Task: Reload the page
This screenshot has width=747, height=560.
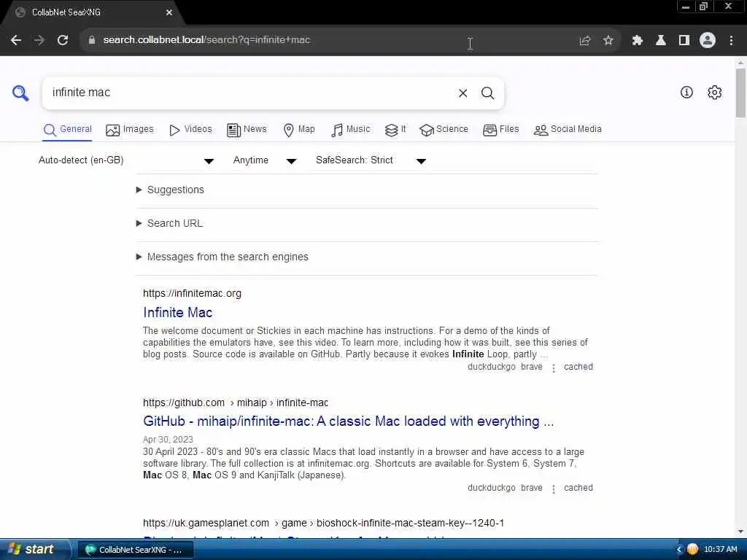Action: point(63,40)
